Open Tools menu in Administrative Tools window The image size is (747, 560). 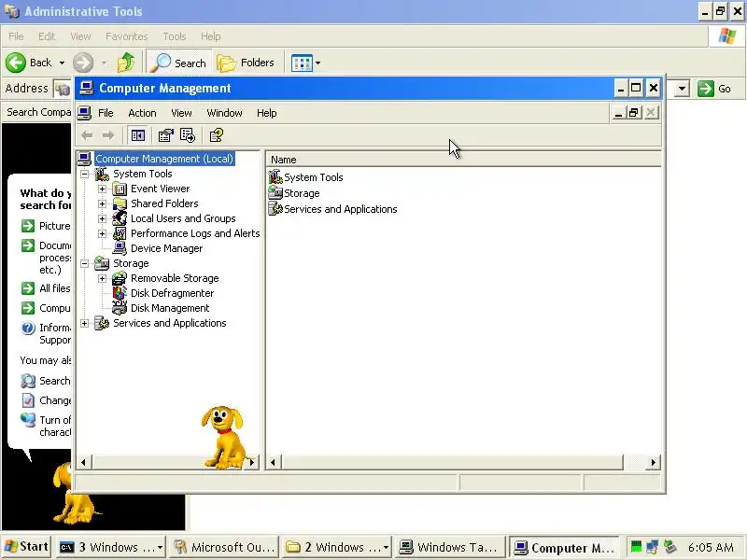175,36
